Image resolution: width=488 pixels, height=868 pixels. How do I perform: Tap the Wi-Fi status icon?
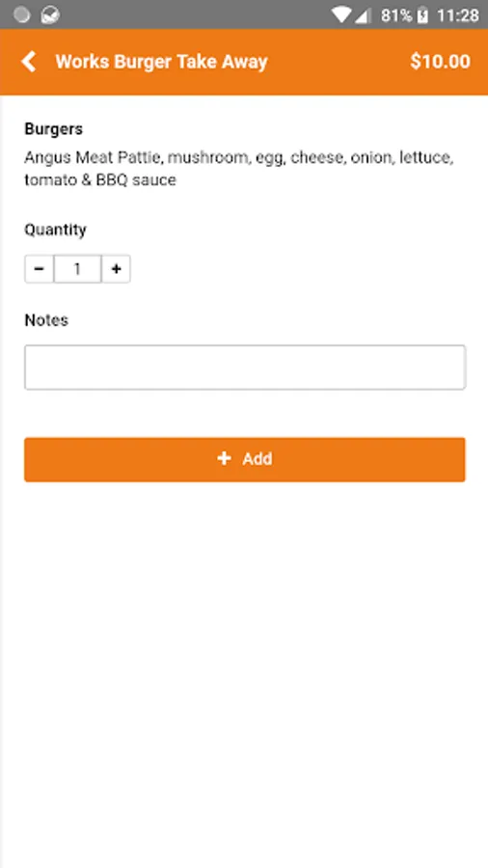point(340,15)
